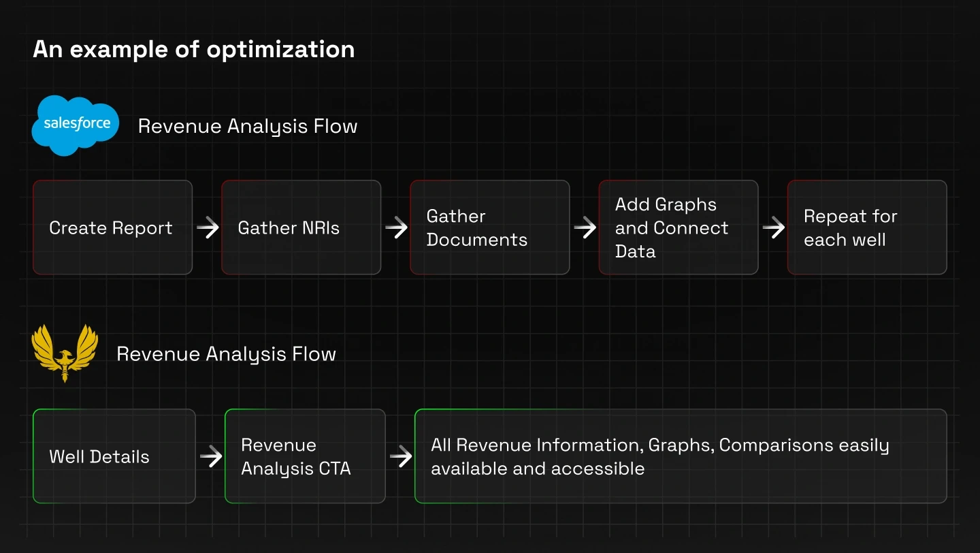Click Revenue Analysis Flow title beside phoenix logo
980x553 pixels.
tap(226, 354)
